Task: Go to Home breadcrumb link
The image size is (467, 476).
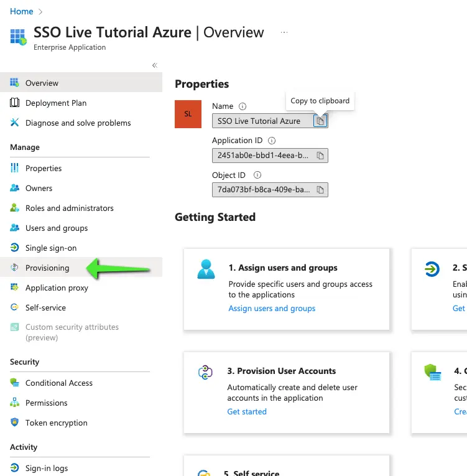Action: click(22, 11)
